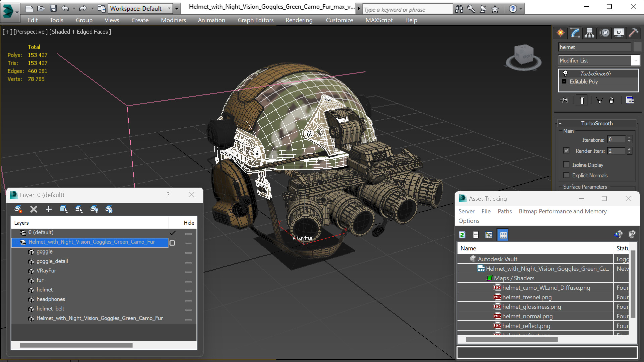
Task: Open the Graph Editors menu
Action: click(x=255, y=20)
